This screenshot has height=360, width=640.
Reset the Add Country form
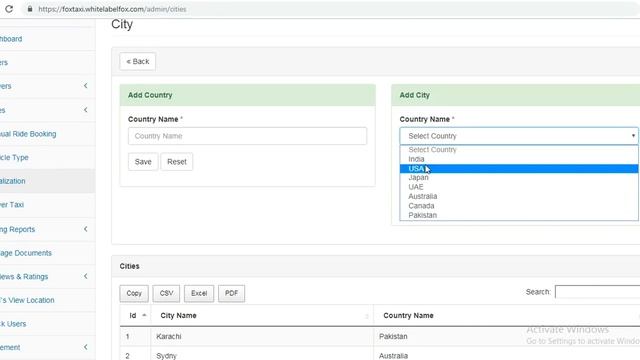click(177, 162)
